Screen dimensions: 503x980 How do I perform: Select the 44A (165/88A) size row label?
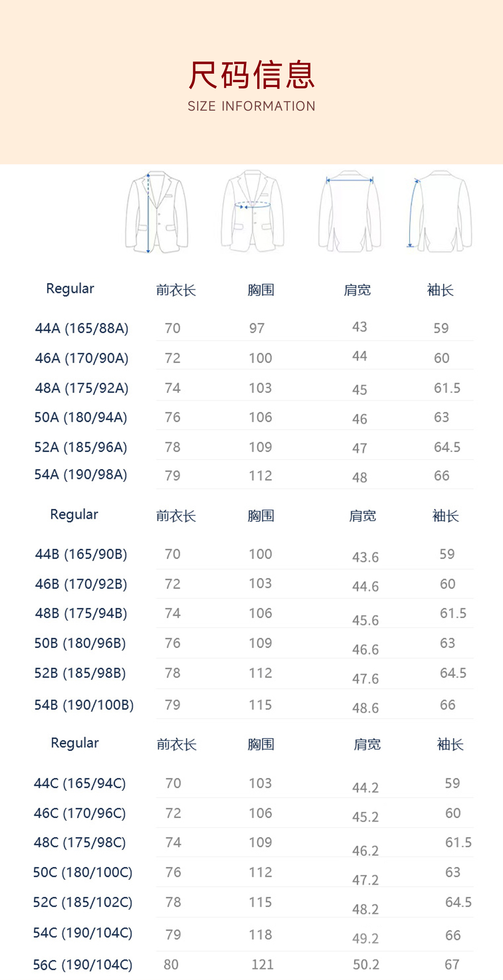click(81, 328)
